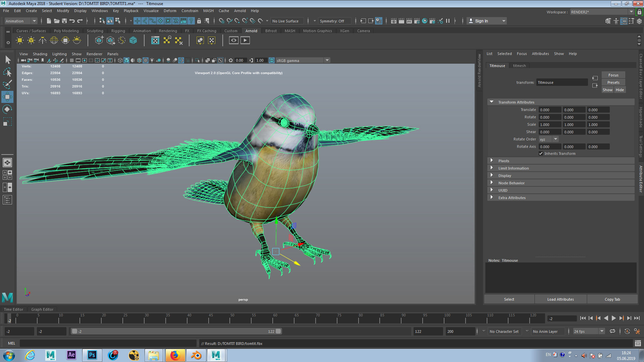Create an Arnold area light from shelf
The width and height of the screenshot is (644, 362).
(20, 41)
